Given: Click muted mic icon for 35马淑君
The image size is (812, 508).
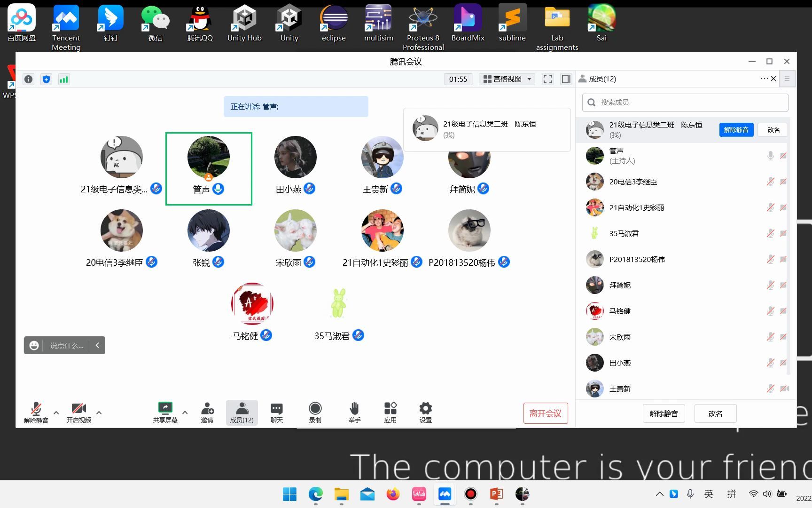Looking at the screenshot, I should click(x=771, y=233).
